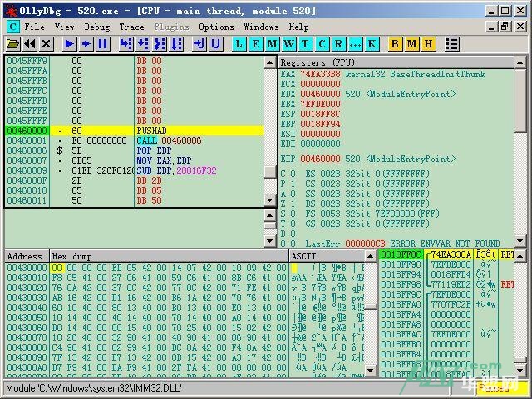Screen dimensions: 532x399
Task: Open the Trace menu
Action: (131, 27)
